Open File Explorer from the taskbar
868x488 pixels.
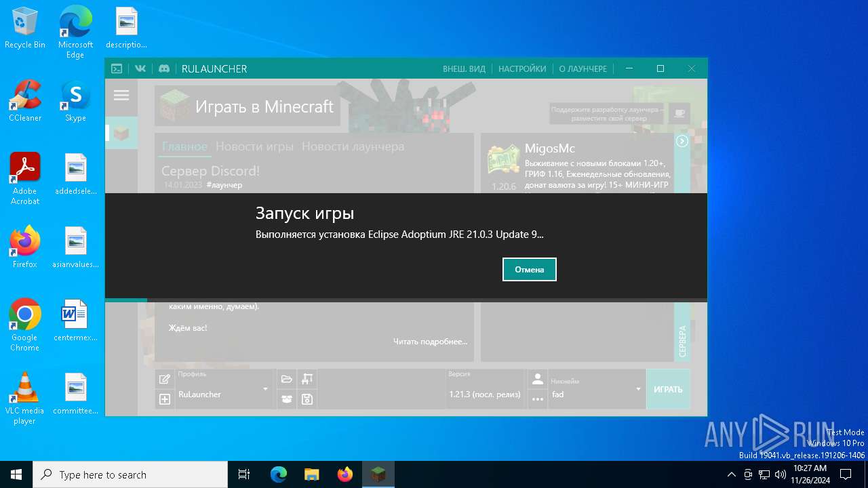[311, 474]
